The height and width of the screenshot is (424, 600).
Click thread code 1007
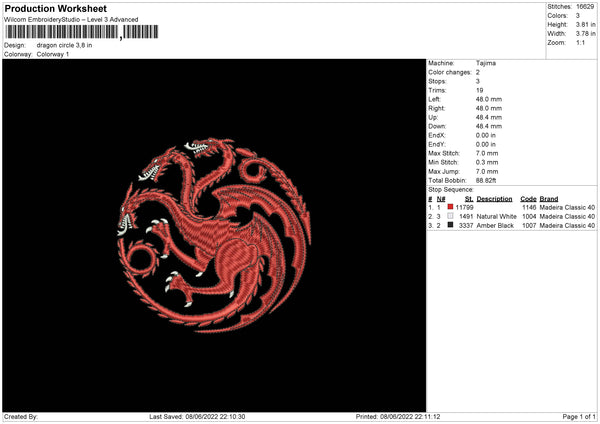point(529,226)
